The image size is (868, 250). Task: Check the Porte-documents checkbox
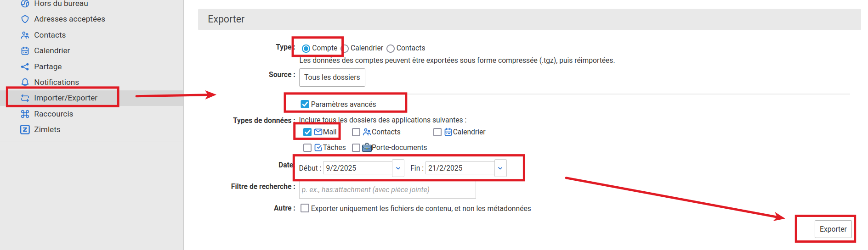pos(356,148)
